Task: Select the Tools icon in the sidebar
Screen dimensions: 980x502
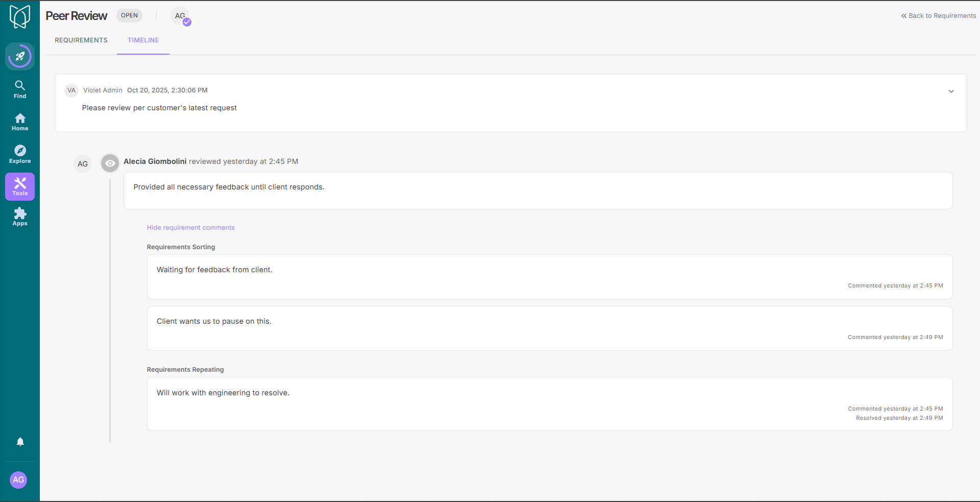Action: (20, 186)
